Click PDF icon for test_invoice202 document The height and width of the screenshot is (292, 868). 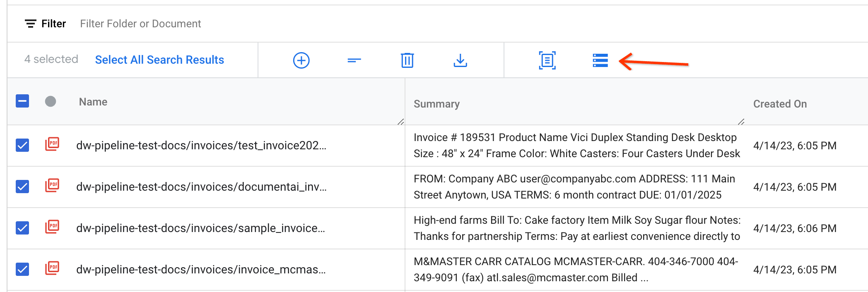click(52, 145)
